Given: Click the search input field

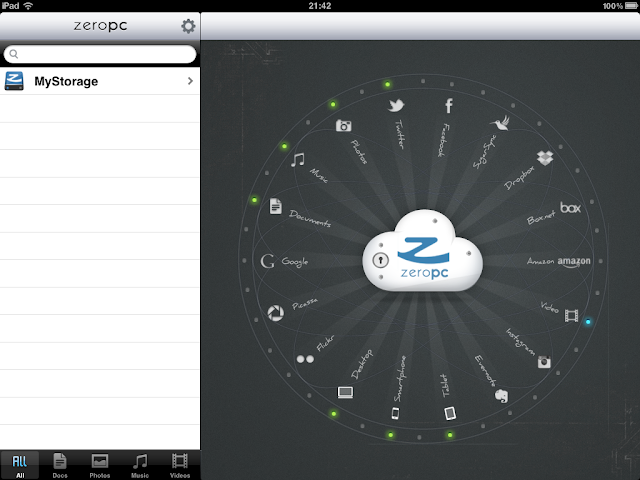Looking at the screenshot, I should click(x=100, y=54).
